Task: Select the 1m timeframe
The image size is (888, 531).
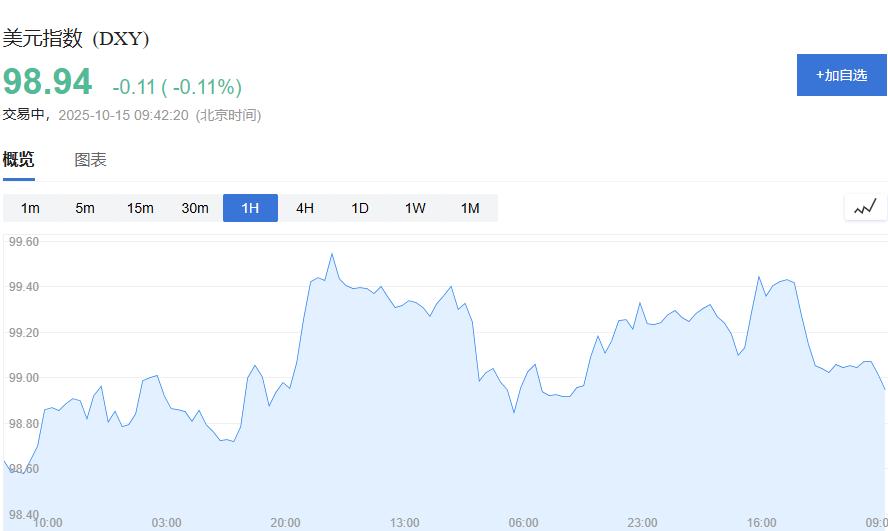Action: point(30,208)
